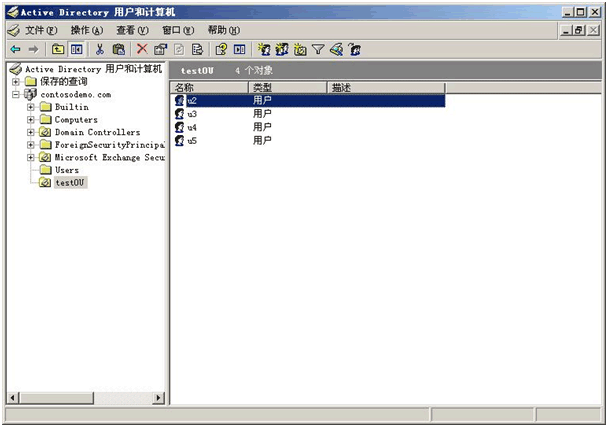Screen dimensions: 608x427
Task: Click the tree pane horizontal scrollbar right arrow
Action: (158, 398)
